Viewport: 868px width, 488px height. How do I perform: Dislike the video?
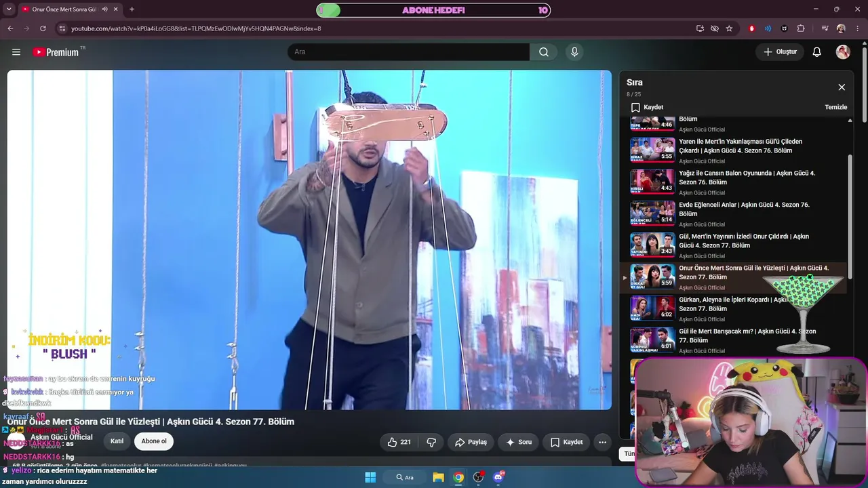[x=431, y=442]
